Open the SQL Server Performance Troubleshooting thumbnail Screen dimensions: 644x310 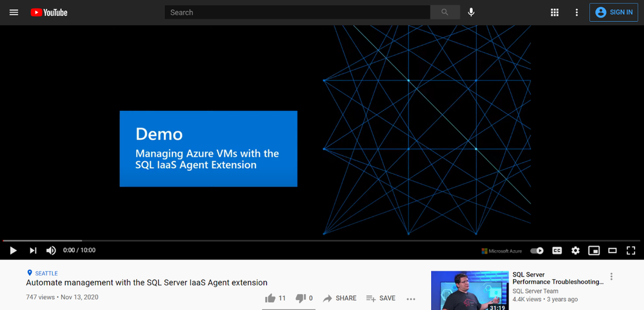point(469,290)
